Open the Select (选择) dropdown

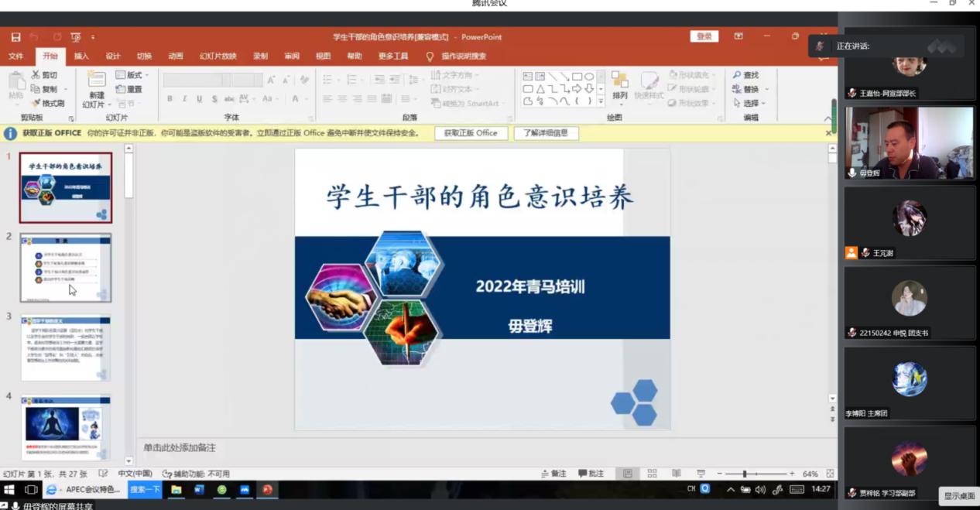(749, 103)
